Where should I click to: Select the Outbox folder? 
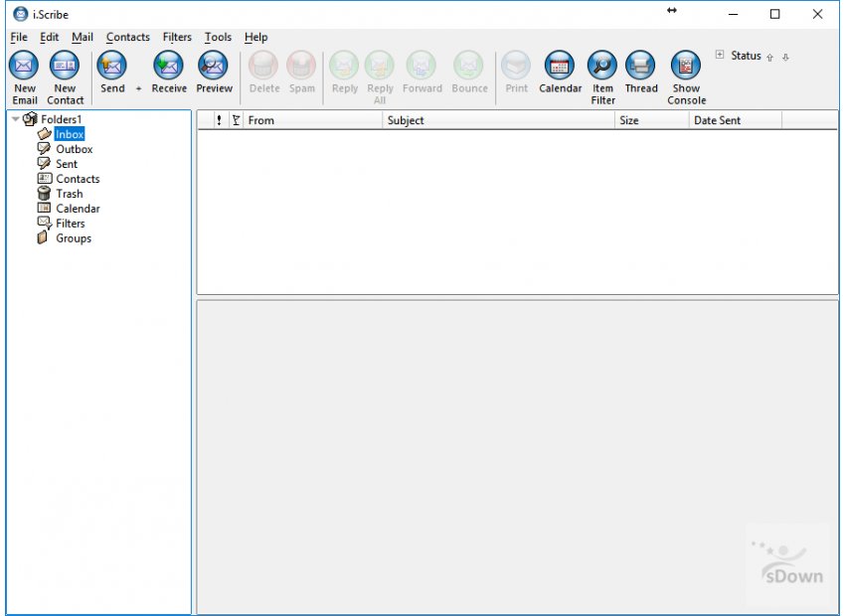75,149
